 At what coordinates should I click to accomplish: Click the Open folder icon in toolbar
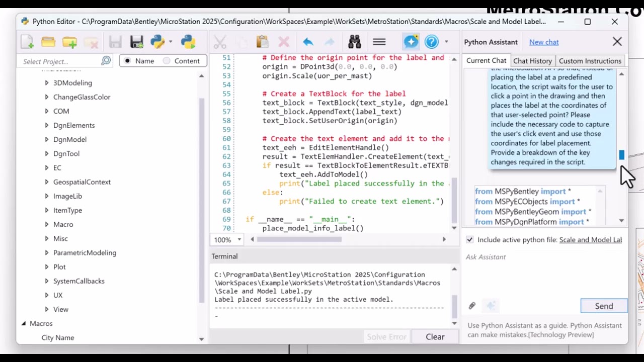click(48, 42)
